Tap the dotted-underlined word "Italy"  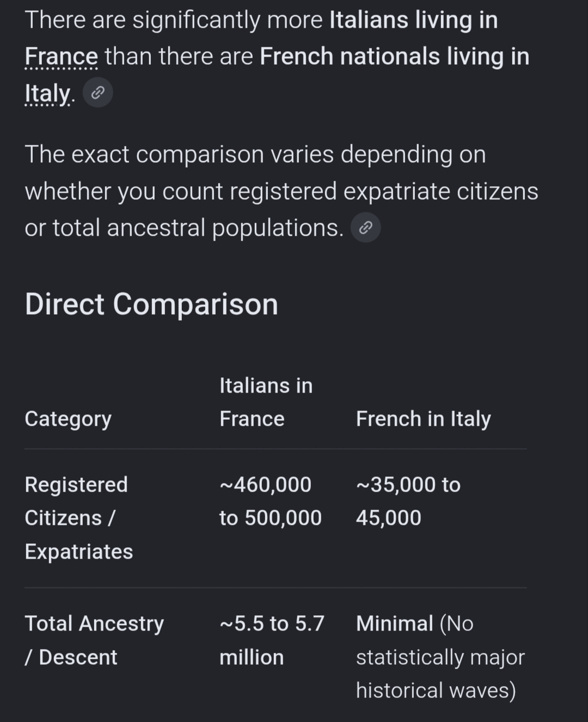(x=47, y=94)
